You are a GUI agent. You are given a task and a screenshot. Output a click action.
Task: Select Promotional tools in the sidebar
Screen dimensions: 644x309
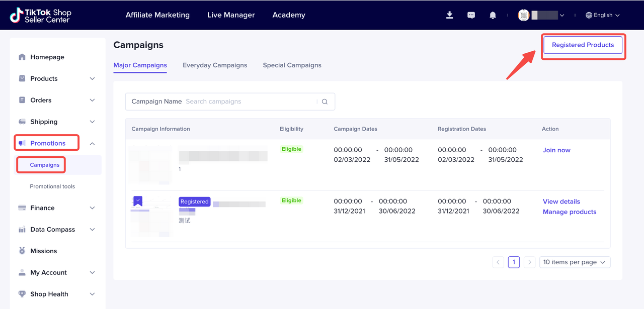click(x=52, y=186)
